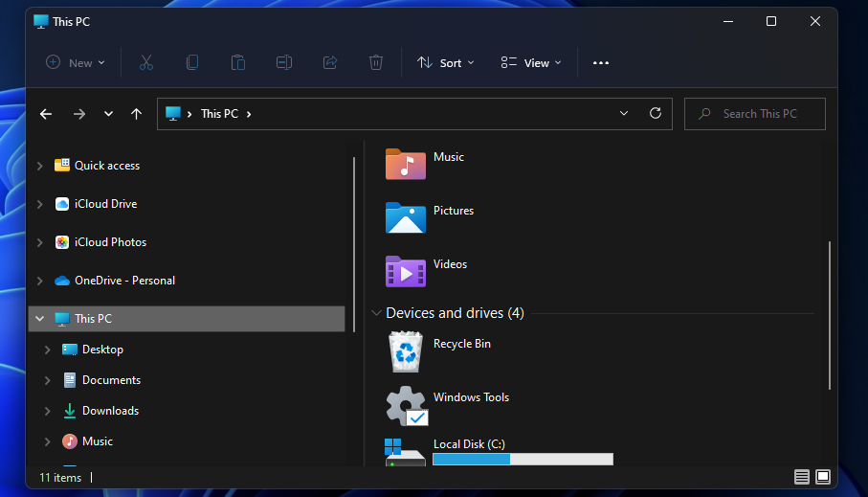Click the Search This PC field
868x497 pixels.
point(759,114)
